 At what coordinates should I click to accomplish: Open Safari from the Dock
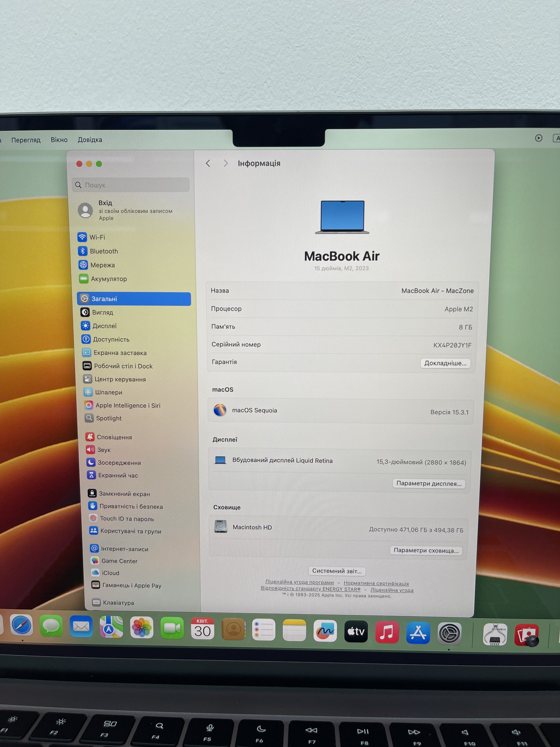[x=21, y=625]
